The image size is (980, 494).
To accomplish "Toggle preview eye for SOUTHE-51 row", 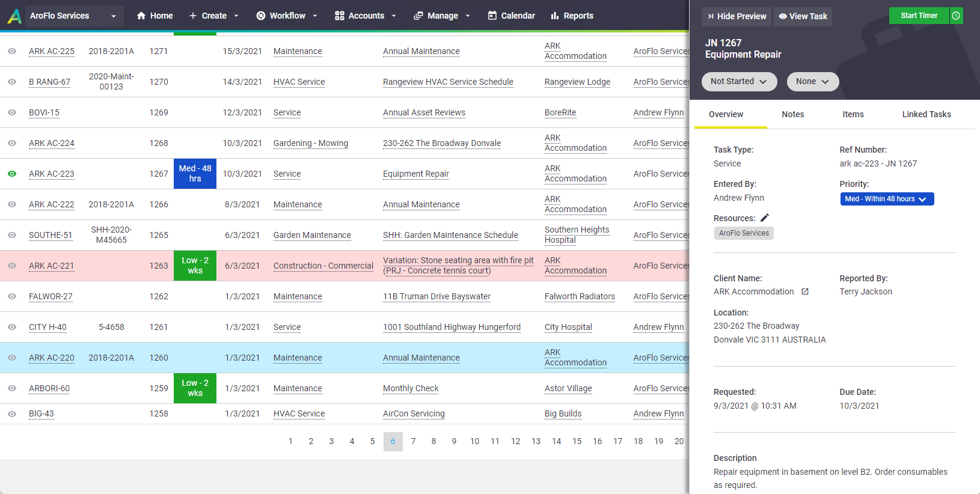I will click(x=12, y=235).
